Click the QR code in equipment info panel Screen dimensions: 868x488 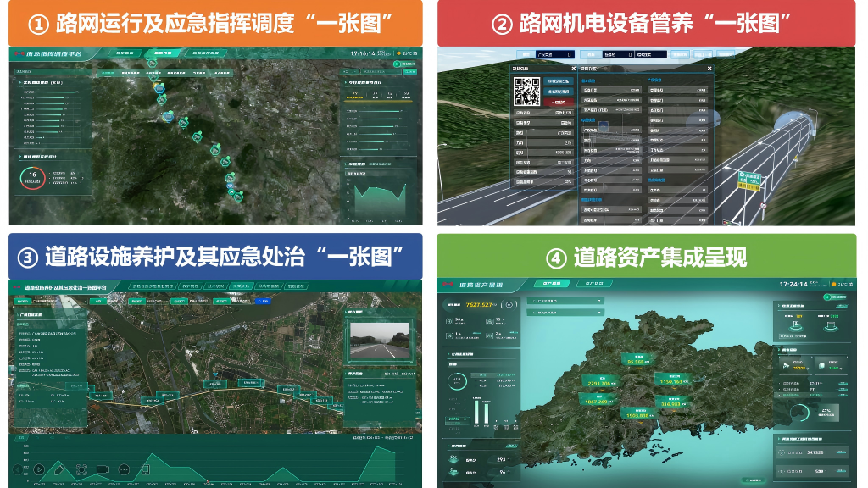pyautogui.click(x=527, y=90)
